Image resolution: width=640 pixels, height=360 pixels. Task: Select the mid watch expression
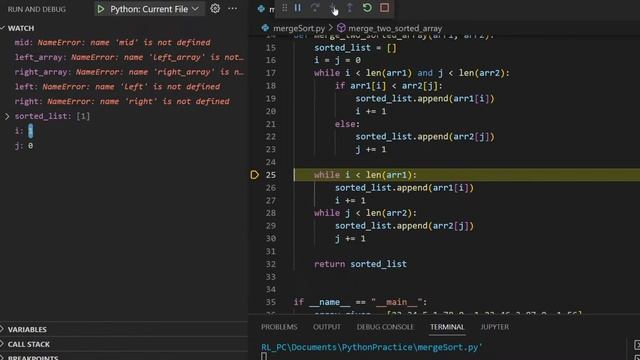click(113, 42)
